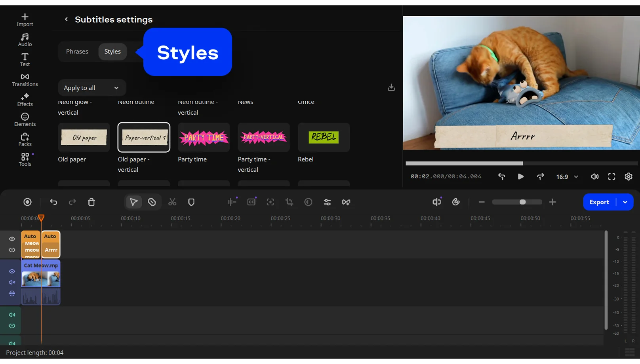Adjust the timeline zoom slider
Image resolution: width=640 pixels, height=364 pixels.
[x=522, y=202]
